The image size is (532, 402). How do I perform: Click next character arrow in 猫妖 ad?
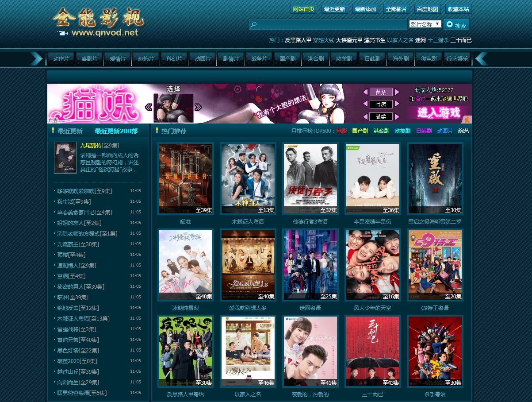coord(198,107)
